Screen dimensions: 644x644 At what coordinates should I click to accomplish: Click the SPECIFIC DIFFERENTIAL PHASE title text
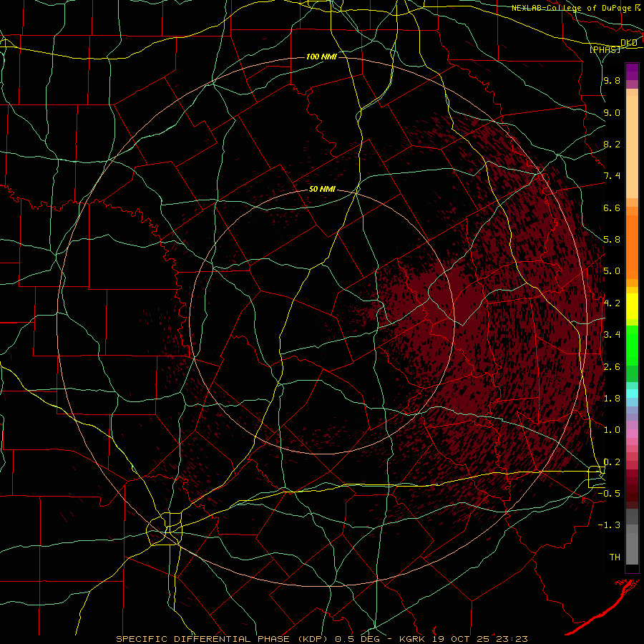pyautogui.click(x=203, y=639)
